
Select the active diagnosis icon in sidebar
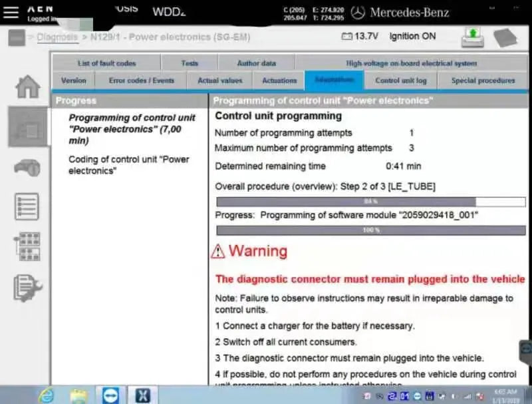tap(27, 126)
